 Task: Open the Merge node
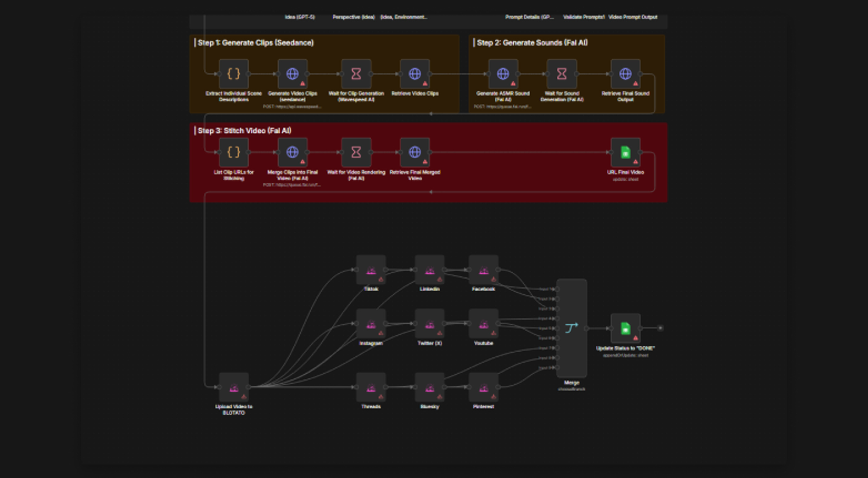(572, 328)
